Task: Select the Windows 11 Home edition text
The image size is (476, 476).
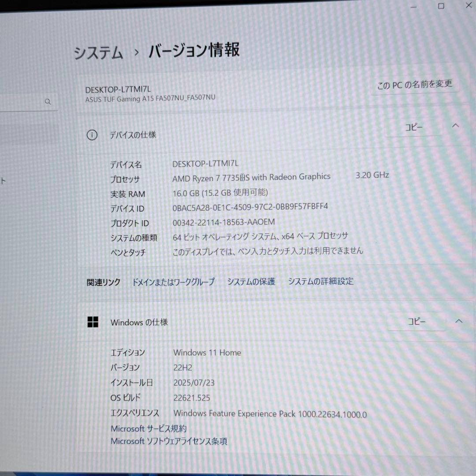Action: point(207,353)
